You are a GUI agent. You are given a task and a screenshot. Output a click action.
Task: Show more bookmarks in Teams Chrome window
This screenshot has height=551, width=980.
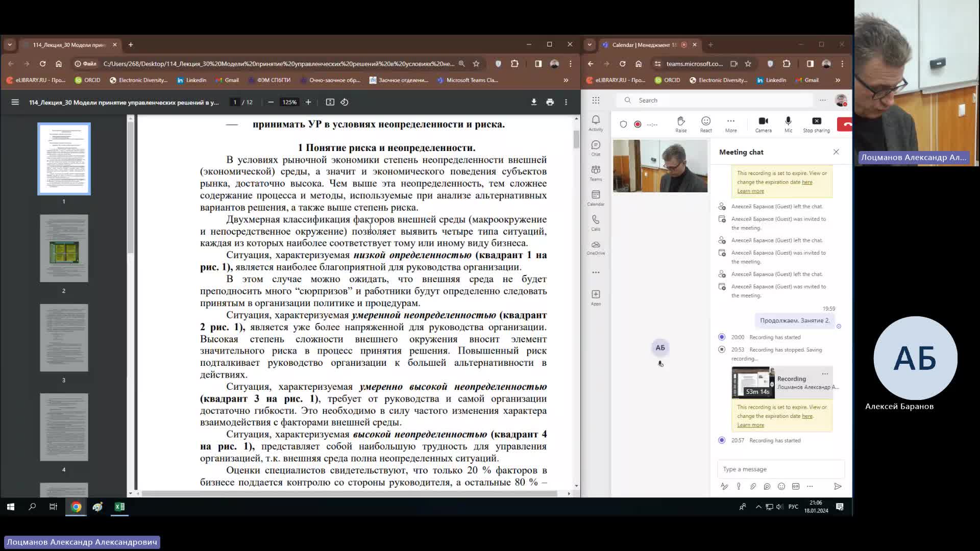pos(838,80)
